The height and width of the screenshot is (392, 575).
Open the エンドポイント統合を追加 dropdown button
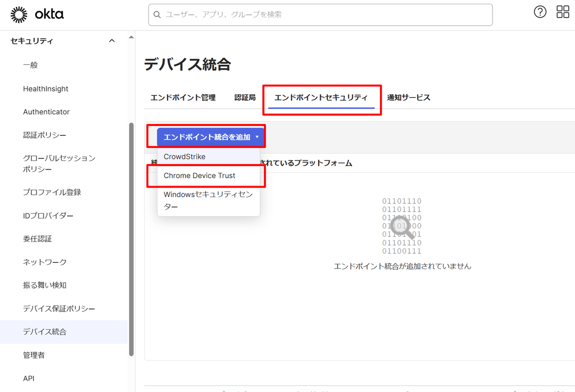211,137
